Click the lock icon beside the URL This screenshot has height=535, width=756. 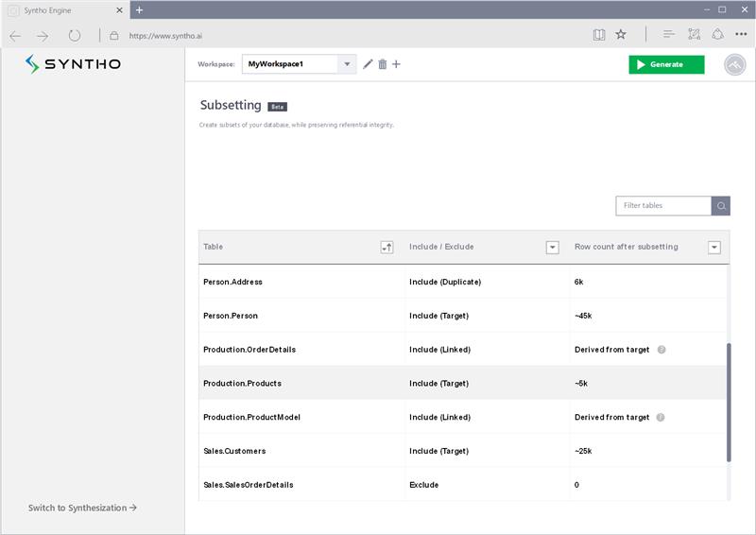click(113, 35)
